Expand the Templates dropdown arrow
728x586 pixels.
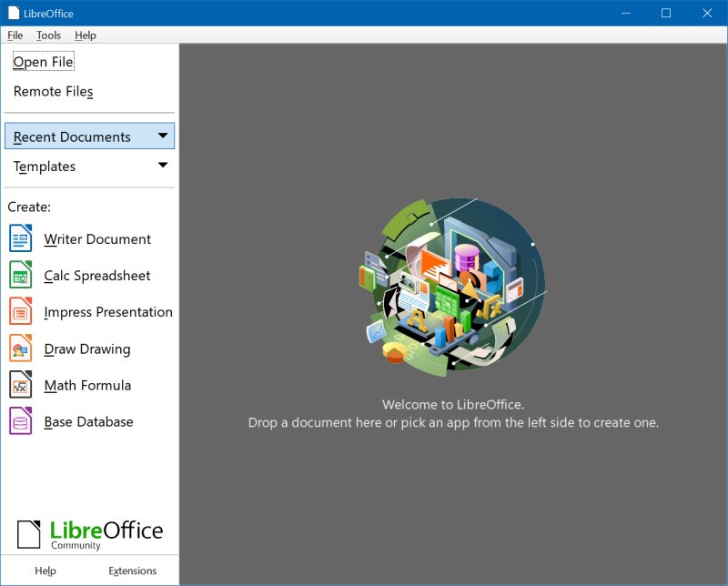(x=163, y=166)
